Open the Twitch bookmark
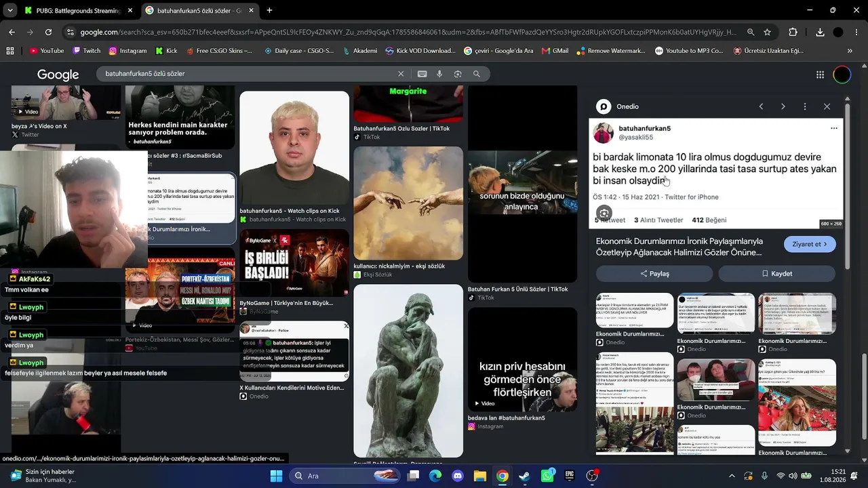Screen dimensions: 868x488 [x=86, y=51]
